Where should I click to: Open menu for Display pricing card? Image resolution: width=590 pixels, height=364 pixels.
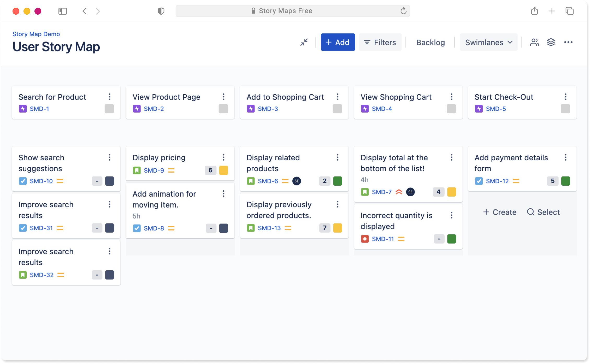pyautogui.click(x=223, y=157)
